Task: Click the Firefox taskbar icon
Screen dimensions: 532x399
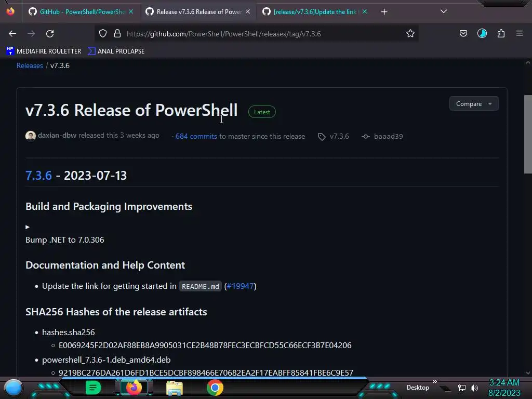Action: 134,388
